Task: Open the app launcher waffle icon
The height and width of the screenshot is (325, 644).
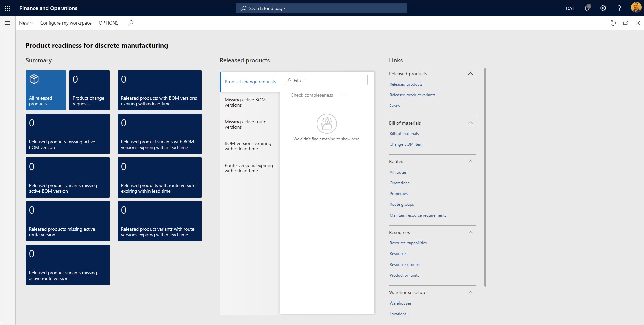Action: pyautogui.click(x=7, y=8)
